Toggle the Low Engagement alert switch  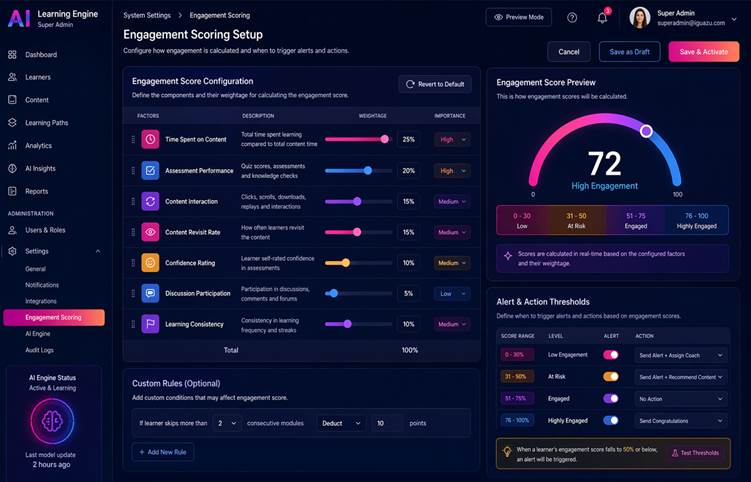611,355
